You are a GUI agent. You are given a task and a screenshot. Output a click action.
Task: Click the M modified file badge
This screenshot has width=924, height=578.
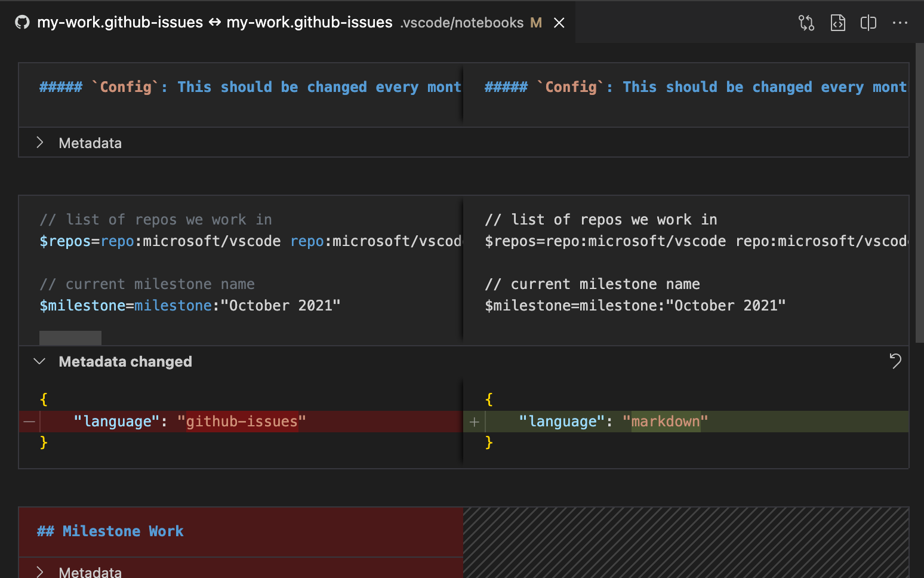point(535,23)
